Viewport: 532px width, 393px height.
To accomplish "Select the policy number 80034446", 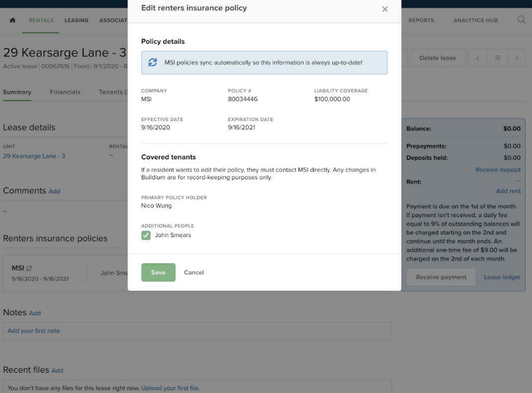I will [242, 99].
